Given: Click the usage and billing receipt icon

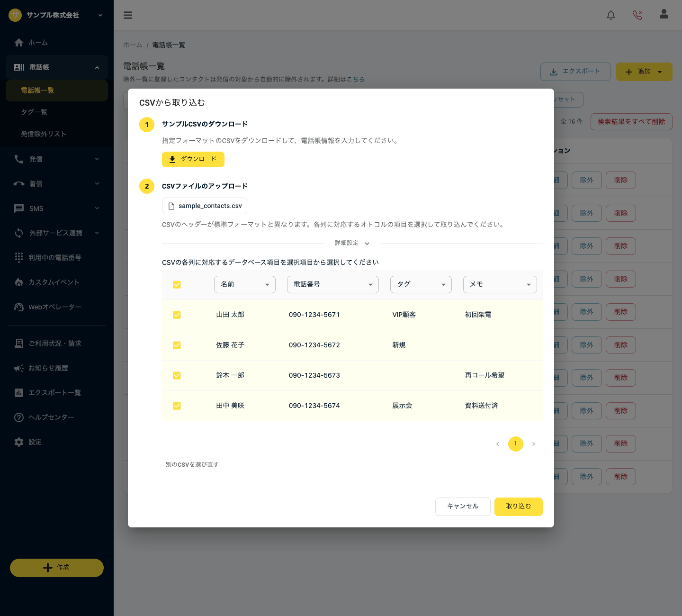Looking at the screenshot, I should coord(19,344).
